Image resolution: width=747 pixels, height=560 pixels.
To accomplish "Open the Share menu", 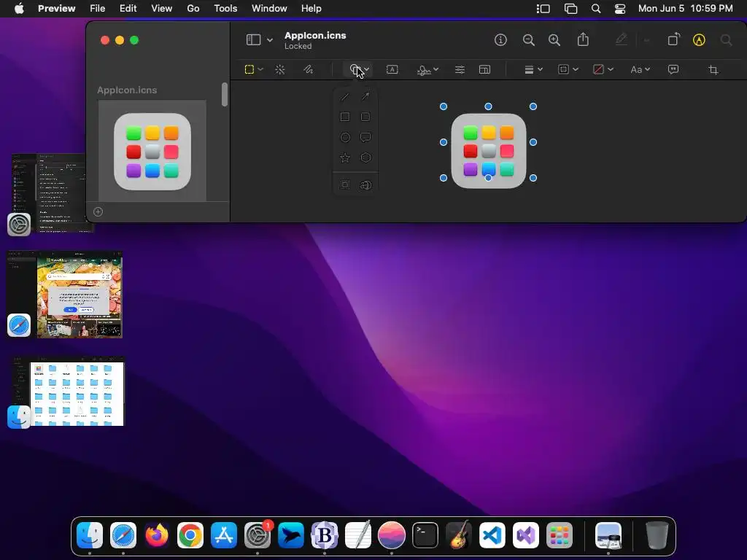I will tap(583, 39).
